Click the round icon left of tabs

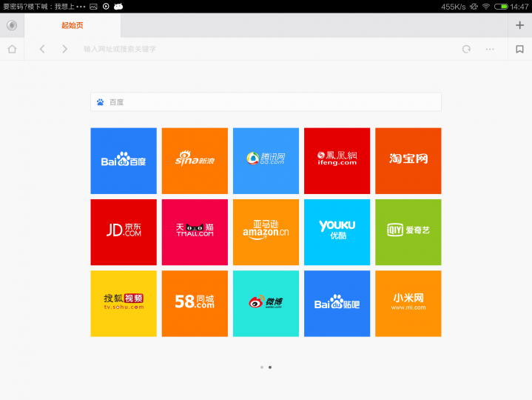(12, 25)
